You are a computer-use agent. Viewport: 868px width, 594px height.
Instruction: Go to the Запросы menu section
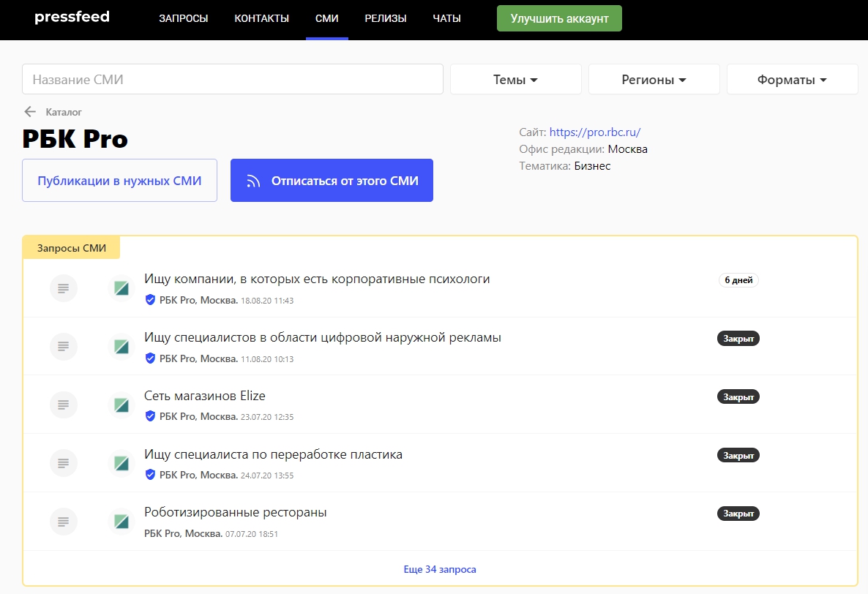click(x=183, y=18)
